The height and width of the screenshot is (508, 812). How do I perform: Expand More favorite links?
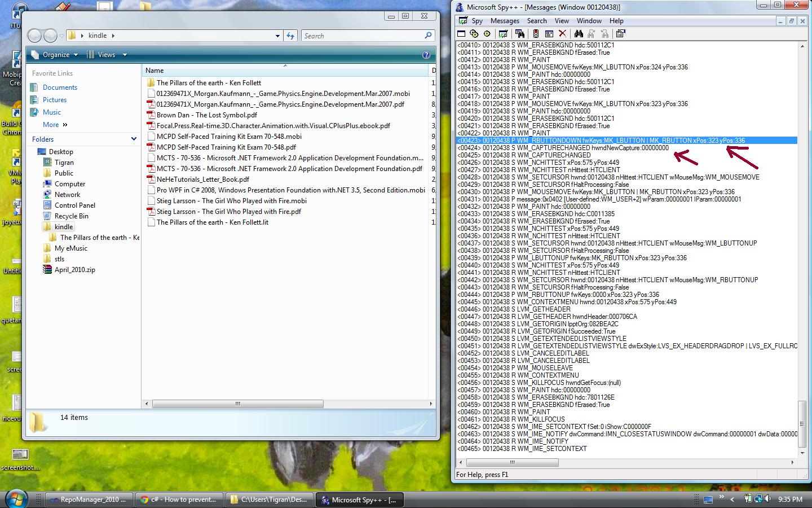click(x=55, y=125)
